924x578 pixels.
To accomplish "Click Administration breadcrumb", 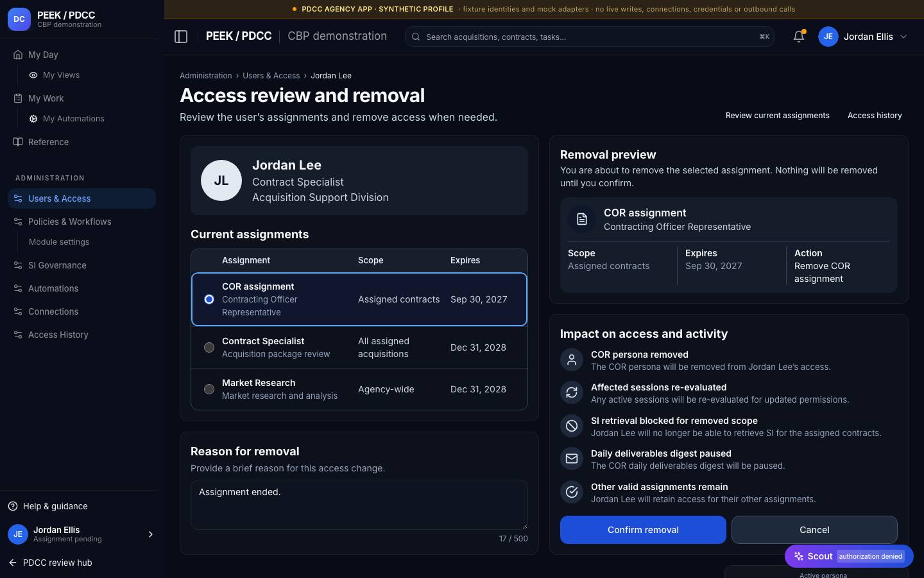I will click(206, 76).
